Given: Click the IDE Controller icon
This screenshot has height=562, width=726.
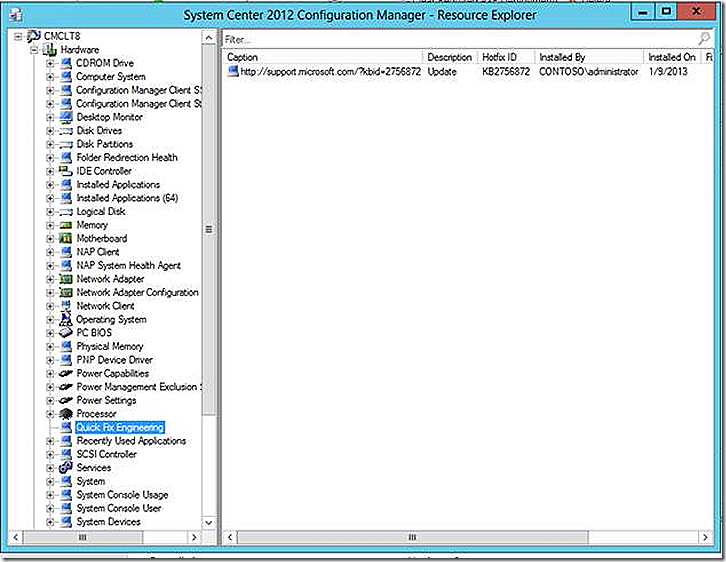Looking at the screenshot, I should pos(66,171).
